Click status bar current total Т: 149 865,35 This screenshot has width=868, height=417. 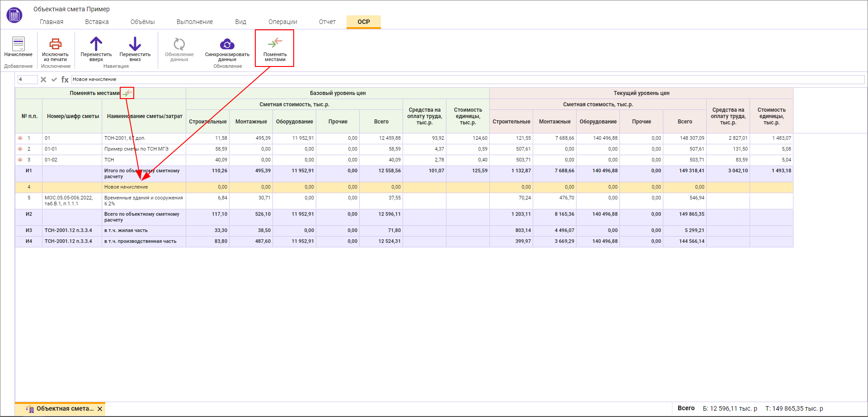(x=794, y=408)
